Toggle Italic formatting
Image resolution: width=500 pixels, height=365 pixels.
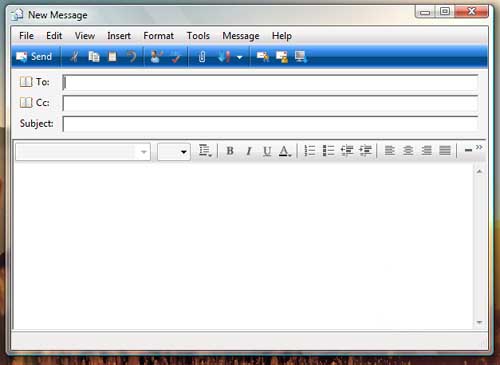[248, 151]
